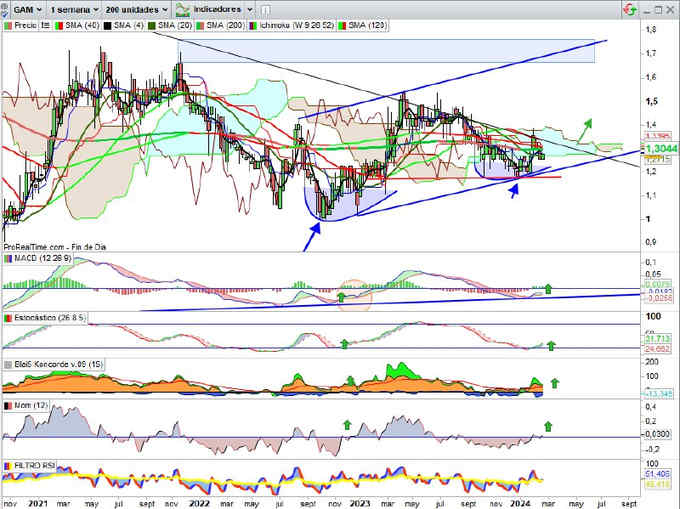This screenshot has height=509, width=680.
Task: Click the 2022 label on time axis
Action: pyautogui.click(x=199, y=504)
